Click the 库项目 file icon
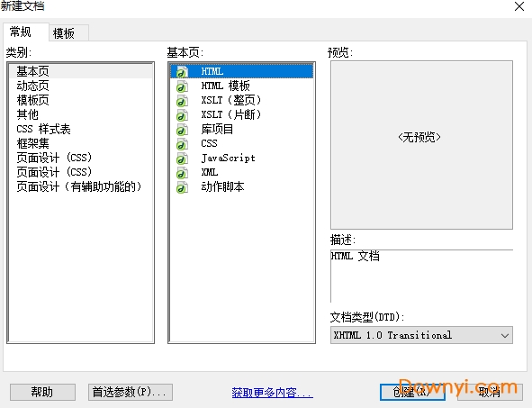This screenshot has width=532, height=408. click(x=182, y=130)
